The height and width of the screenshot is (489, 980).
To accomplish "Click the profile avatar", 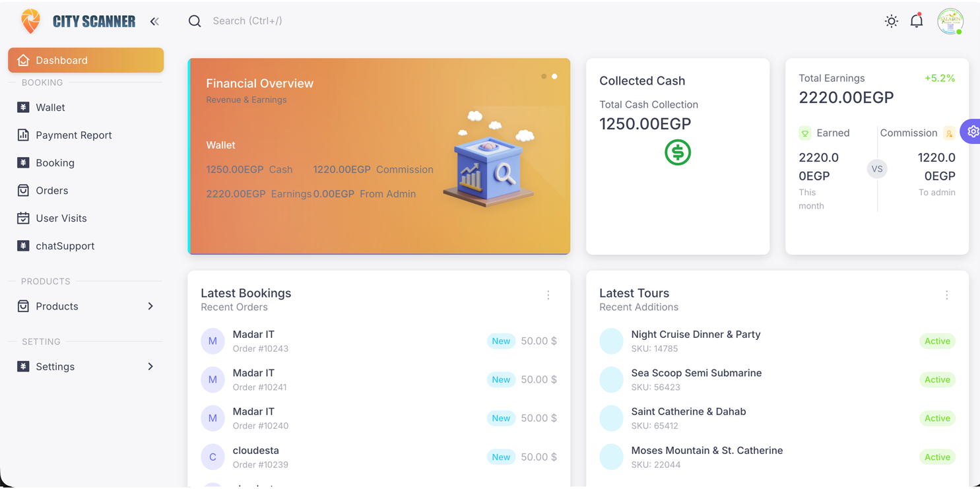I will [x=950, y=20].
